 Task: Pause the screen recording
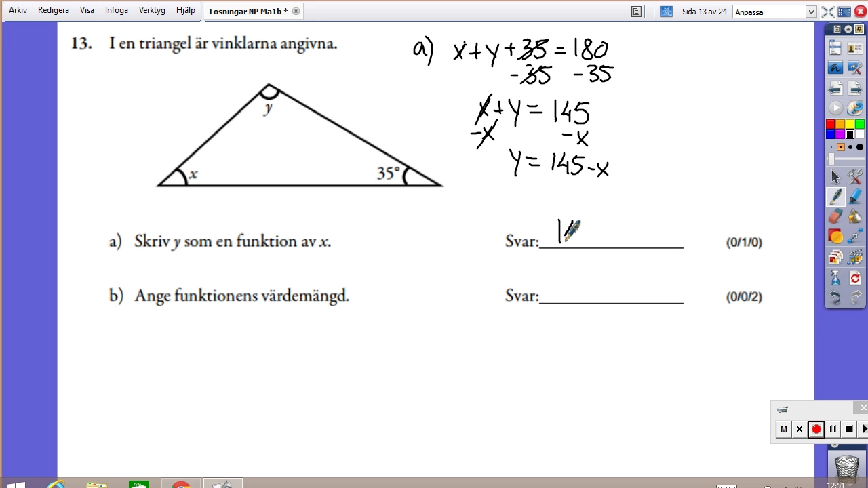[832, 429]
